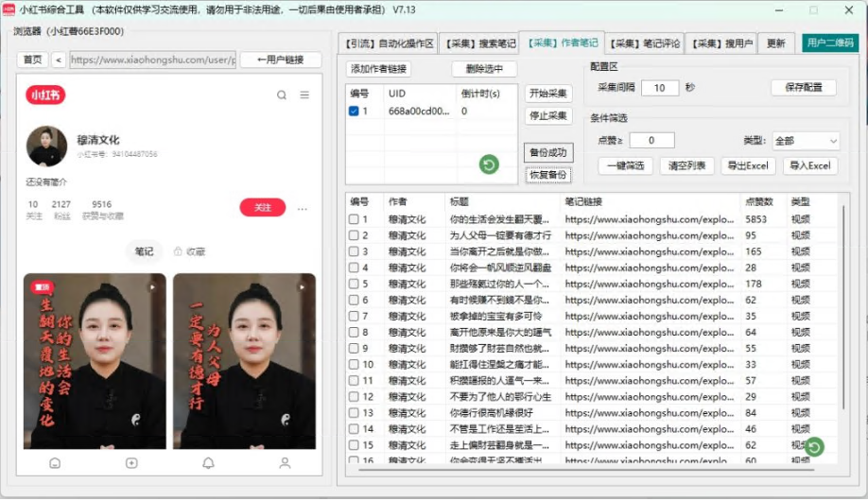Click 开始采集 button

click(548, 93)
